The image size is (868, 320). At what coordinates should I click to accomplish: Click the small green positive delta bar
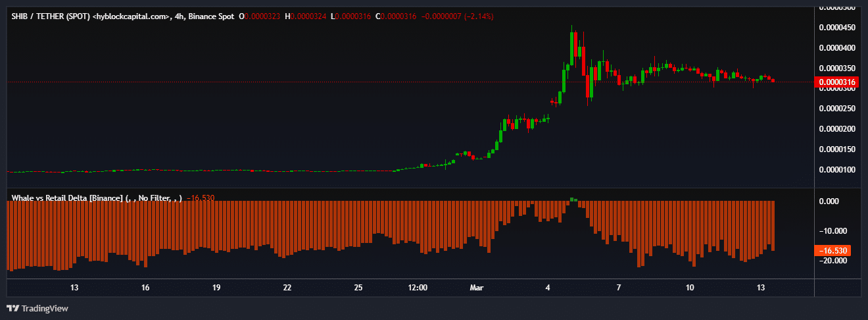pyautogui.click(x=573, y=199)
